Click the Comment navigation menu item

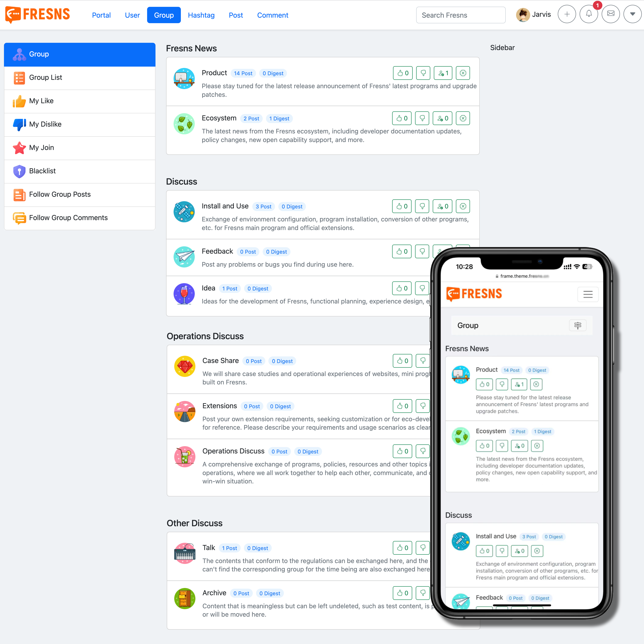click(272, 15)
